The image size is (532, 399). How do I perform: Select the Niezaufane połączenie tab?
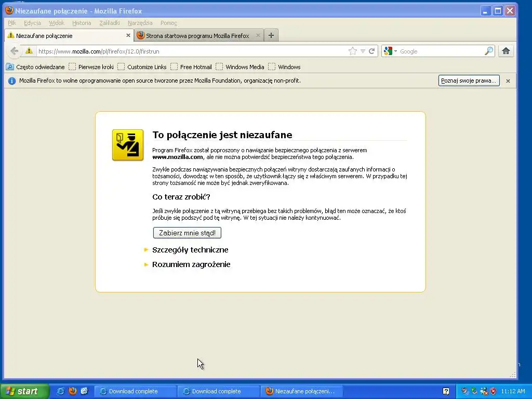coord(68,36)
